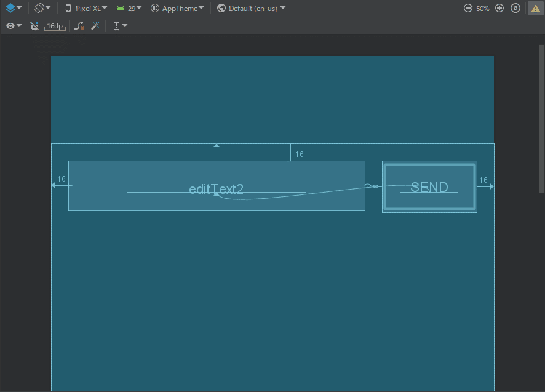
Task: Set the default margins 16dp value
Action: point(55,26)
